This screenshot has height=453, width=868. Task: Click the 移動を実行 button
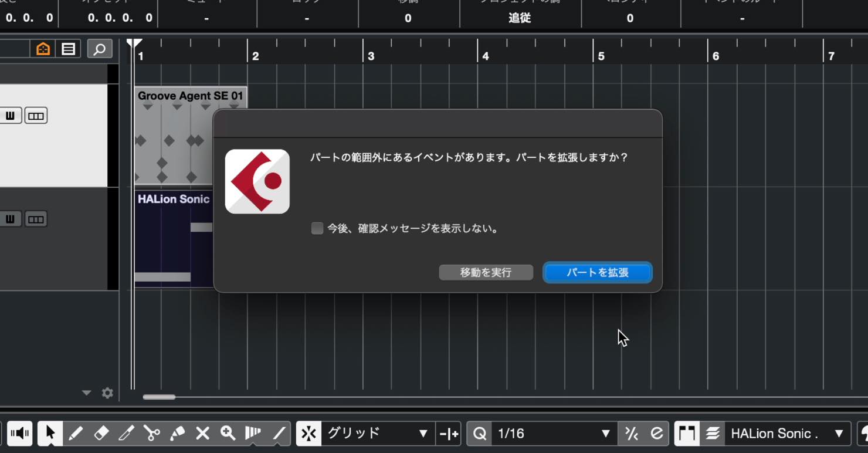486,272
